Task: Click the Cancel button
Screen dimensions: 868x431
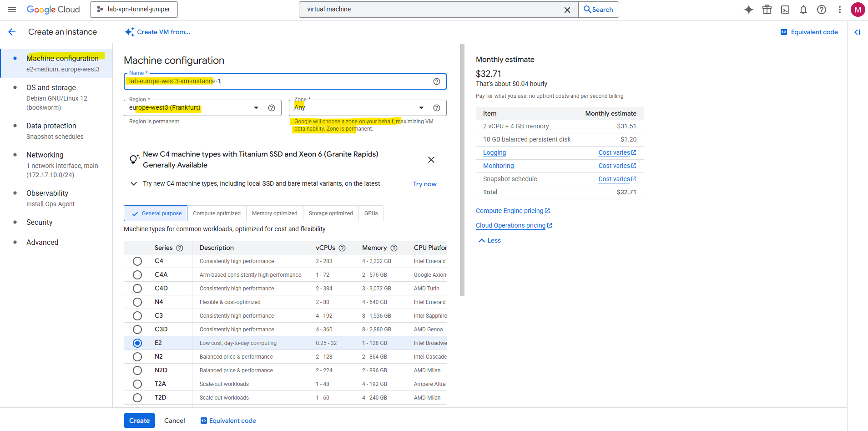Action: (175, 421)
